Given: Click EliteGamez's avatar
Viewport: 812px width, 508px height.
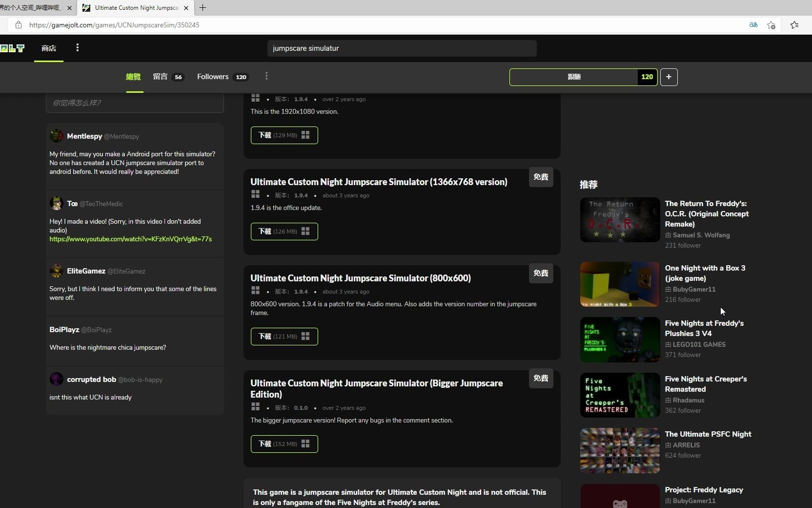Looking at the screenshot, I should click(57, 271).
